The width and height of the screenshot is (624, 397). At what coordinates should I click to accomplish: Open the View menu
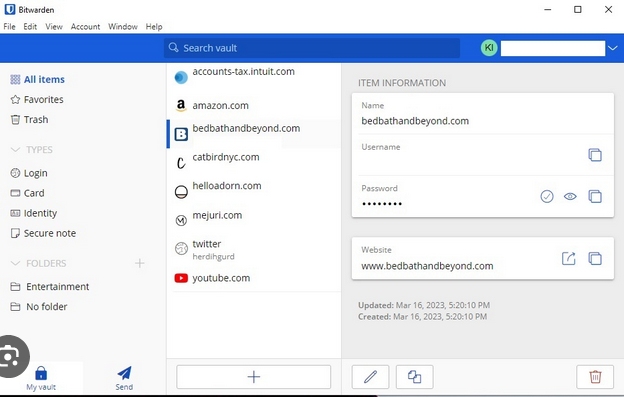click(54, 27)
